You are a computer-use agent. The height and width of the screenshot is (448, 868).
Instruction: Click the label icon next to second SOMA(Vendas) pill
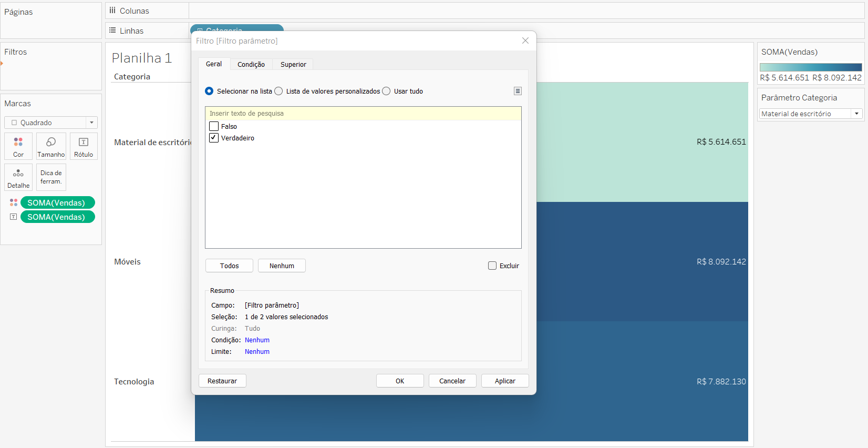(x=14, y=217)
